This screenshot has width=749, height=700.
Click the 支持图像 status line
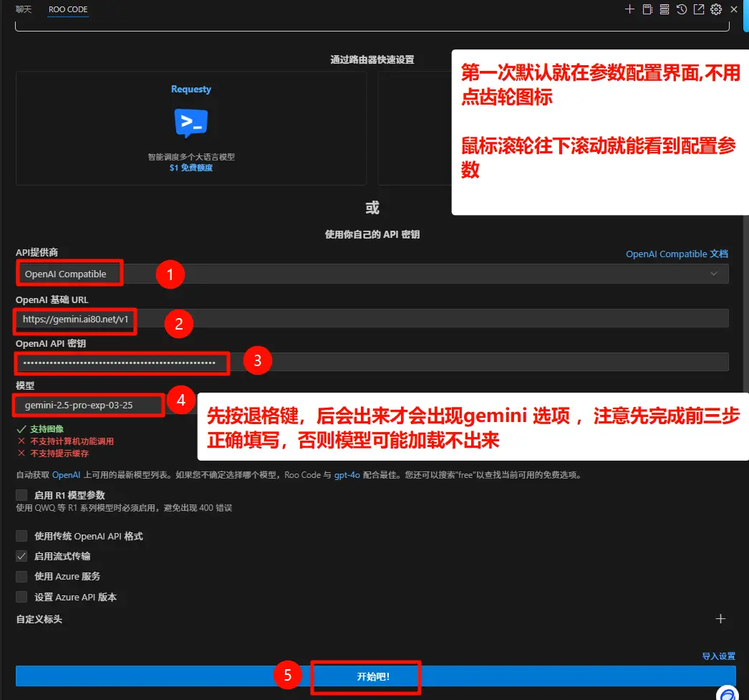47,429
